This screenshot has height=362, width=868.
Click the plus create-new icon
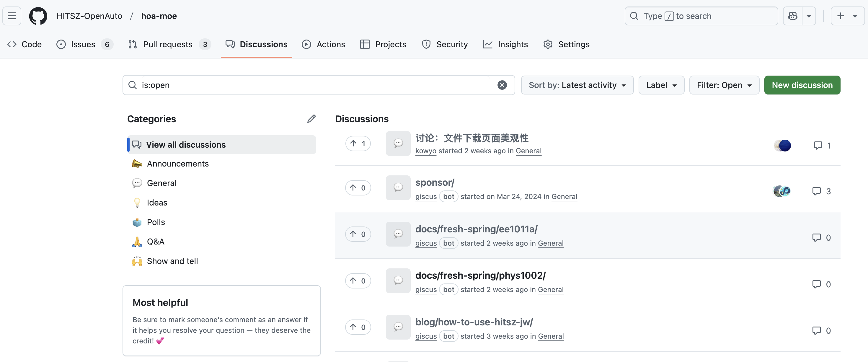pyautogui.click(x=840, y=16)
